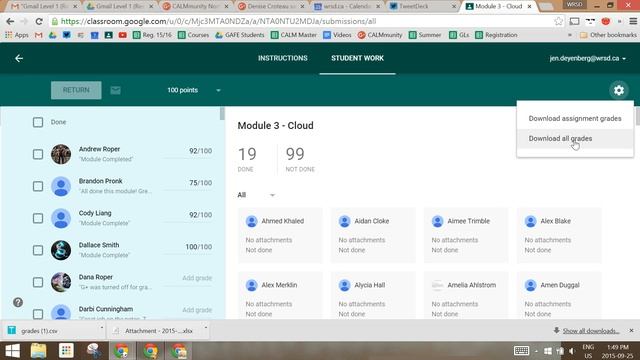This screenshot has height=360, width=640.
Task: Open the GAFE Students bookmark
Action: 240,35
